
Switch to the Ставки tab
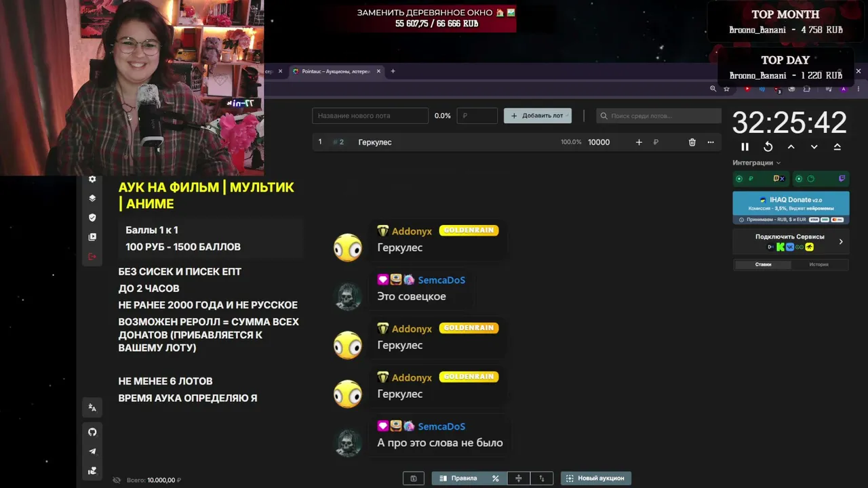pyautogui.click(x=763, y=264)
